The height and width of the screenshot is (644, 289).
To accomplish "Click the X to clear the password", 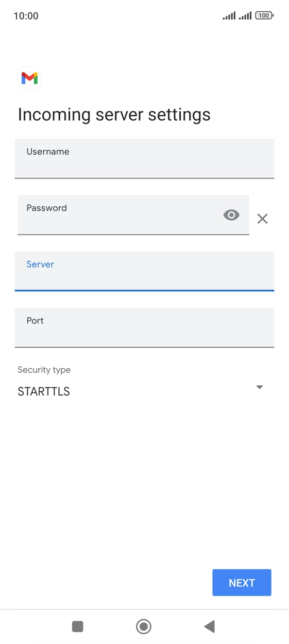I will [x=263, y=218].
